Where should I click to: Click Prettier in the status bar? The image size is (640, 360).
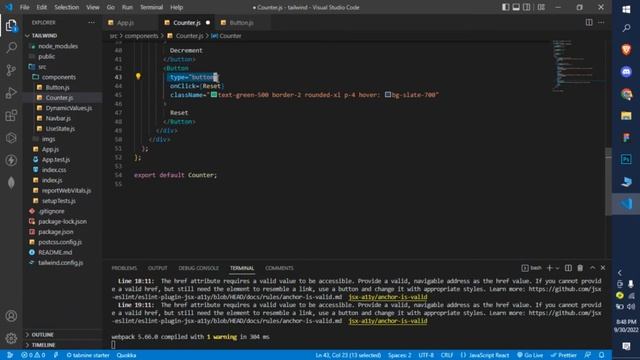(565, 355)
